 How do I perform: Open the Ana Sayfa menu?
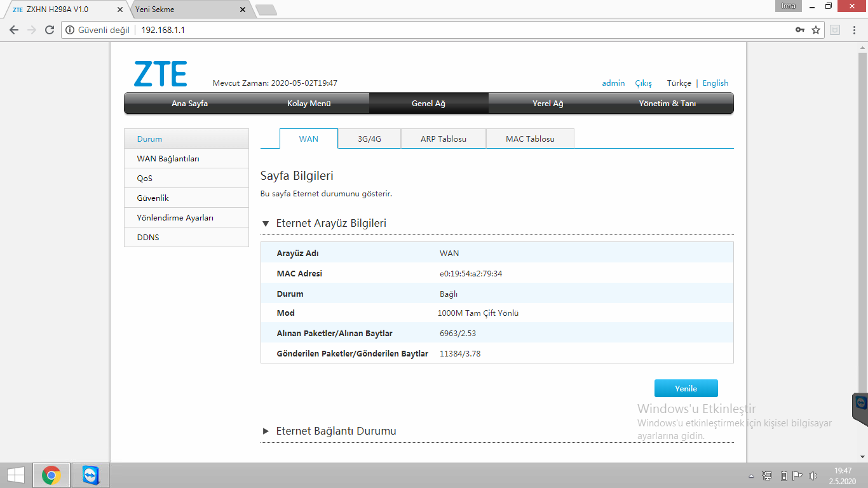[x=189, y=104]
